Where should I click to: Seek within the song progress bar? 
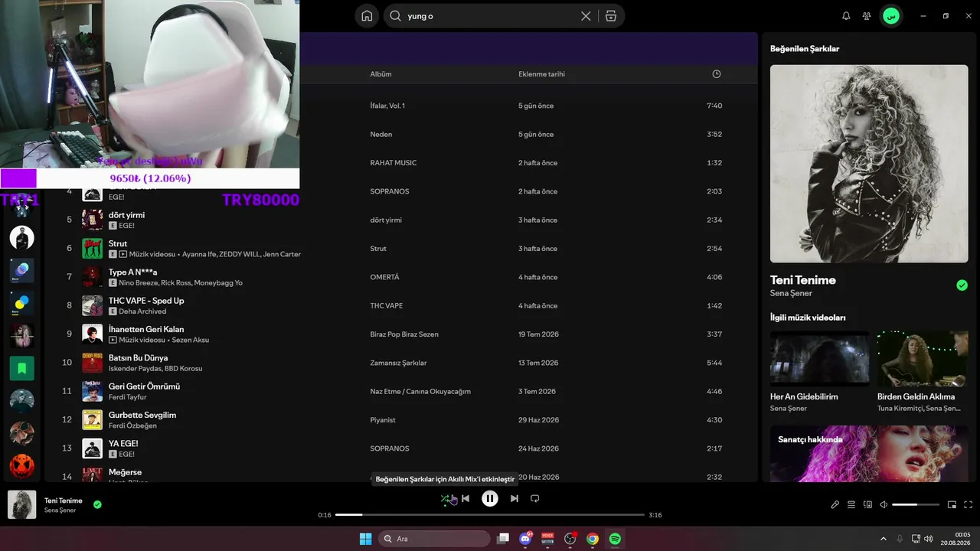pos(490,515)
